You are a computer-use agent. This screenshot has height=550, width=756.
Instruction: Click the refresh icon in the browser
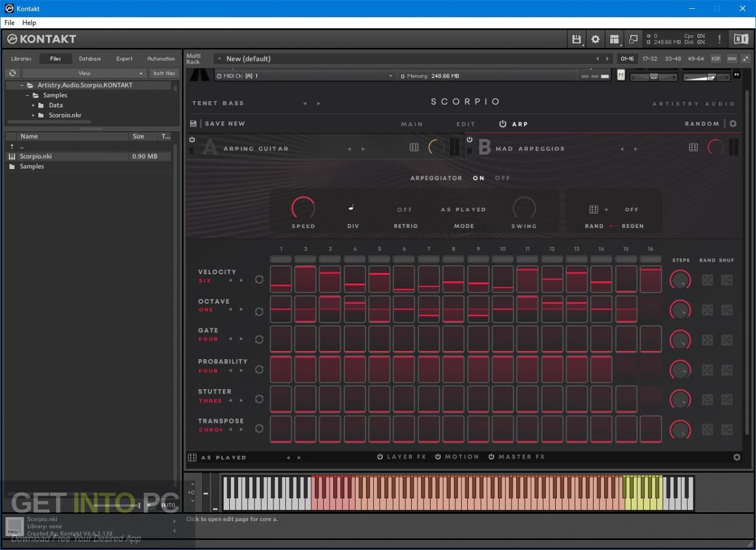12,73
